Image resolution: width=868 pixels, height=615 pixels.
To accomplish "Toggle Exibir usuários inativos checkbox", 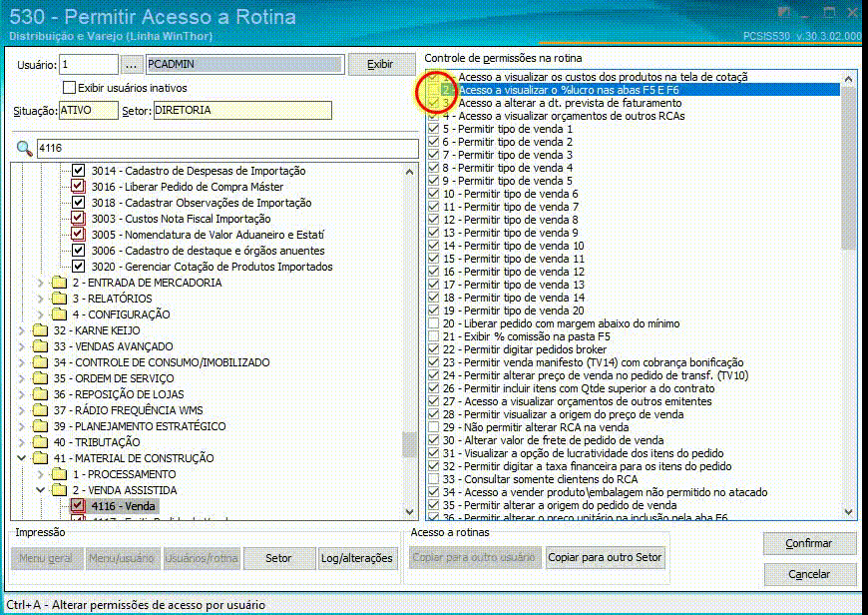I will [x=69, y=88].
